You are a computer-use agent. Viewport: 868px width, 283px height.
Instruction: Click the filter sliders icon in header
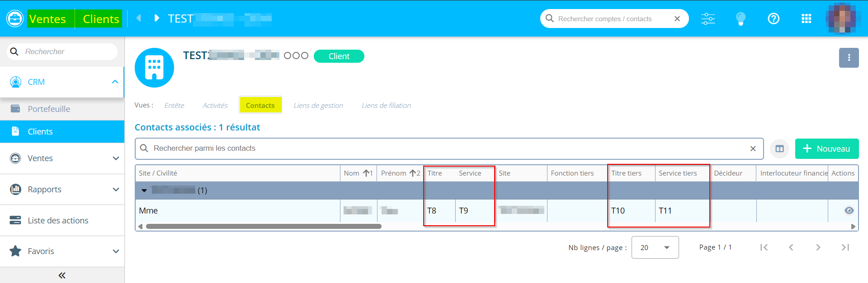[708, 19]
